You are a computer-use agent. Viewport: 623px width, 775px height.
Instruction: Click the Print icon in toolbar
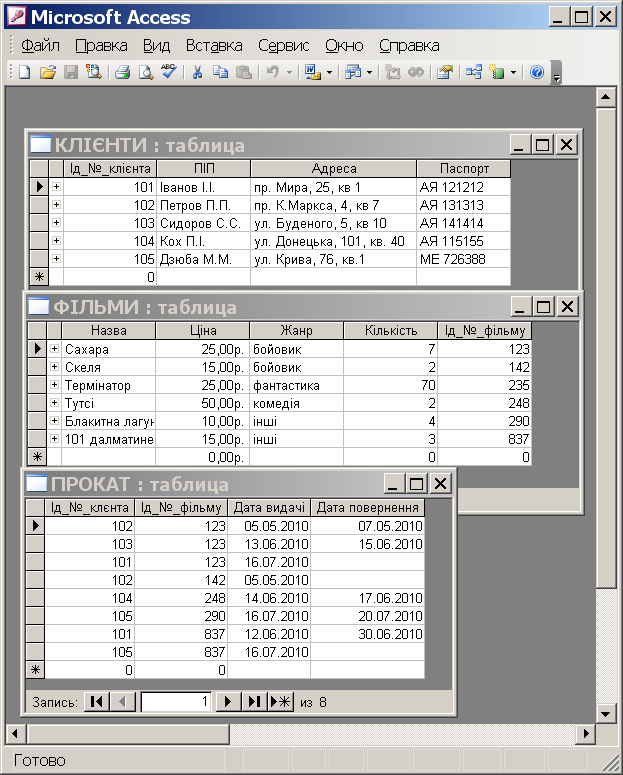pyautogui.click(x=122, y=73)
